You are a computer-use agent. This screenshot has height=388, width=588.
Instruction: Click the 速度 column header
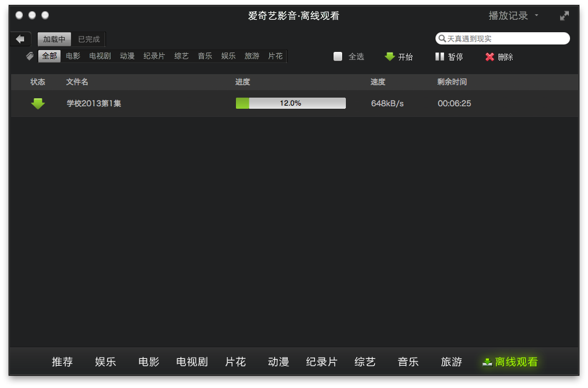point(378,82)
